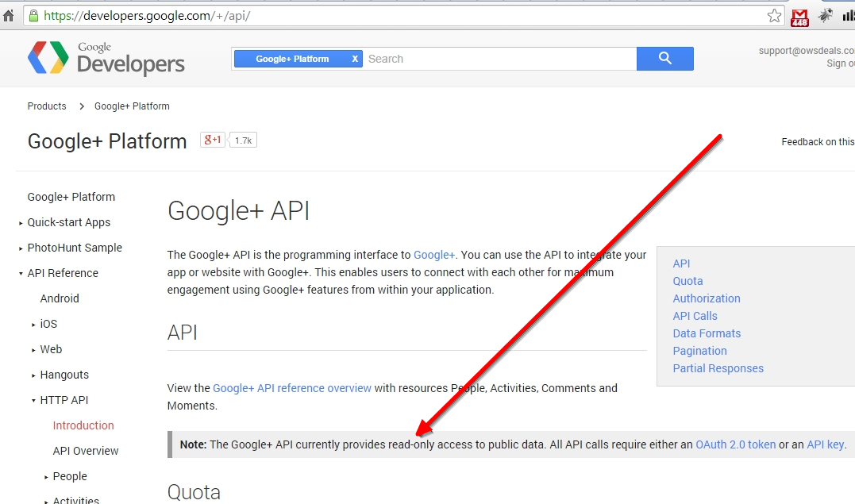Image resolution: width=855 pixels, height=504 pixels.
Task: Click the support@owsdeals account email
Action: 807,51
